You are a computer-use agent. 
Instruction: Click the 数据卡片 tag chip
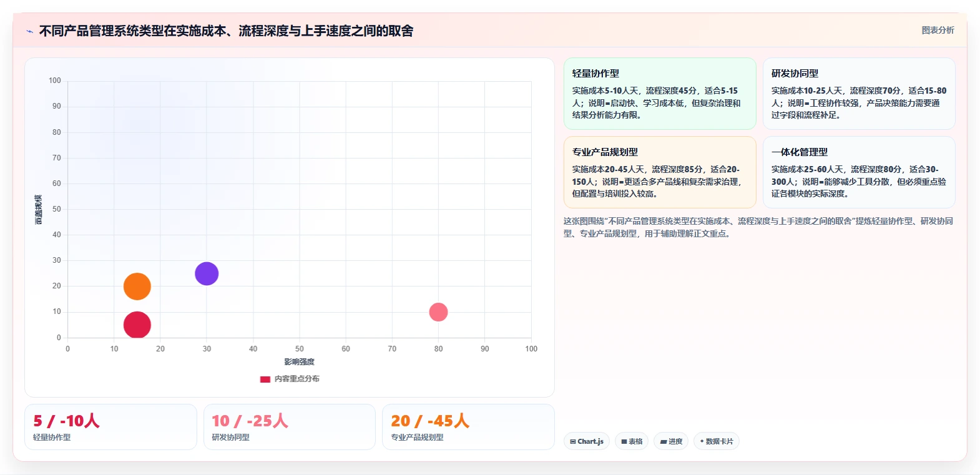tap(717, 441)
